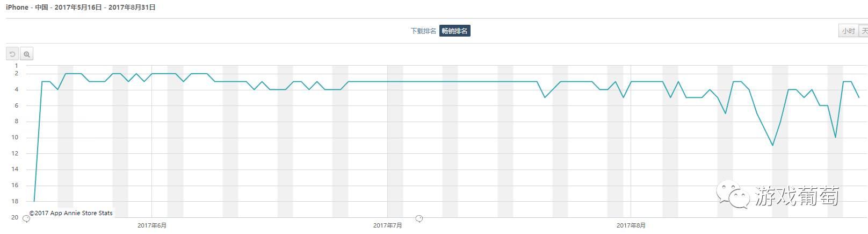Switch to 下载排名 download ranking tab
Viewport: 868px width, 234px height.
click(423, 31)
